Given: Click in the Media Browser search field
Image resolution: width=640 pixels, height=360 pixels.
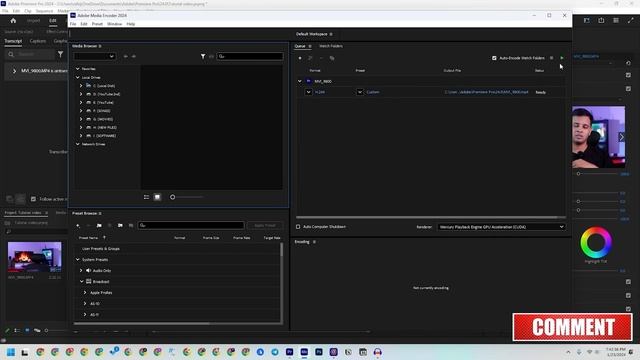Looking at the screenshot, I should click(x=250, y=56).
